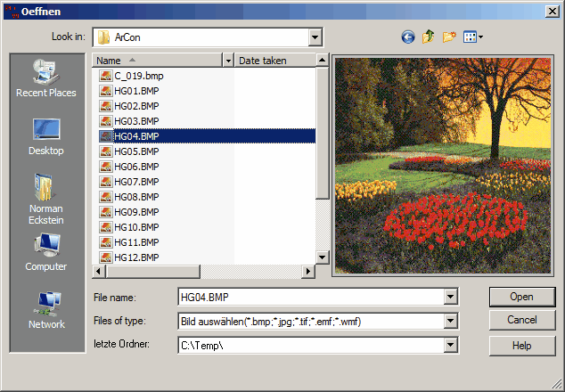This screenshot has height=392, width=565.
Task: Click the Help button
Action: click(x=522, y=346)
